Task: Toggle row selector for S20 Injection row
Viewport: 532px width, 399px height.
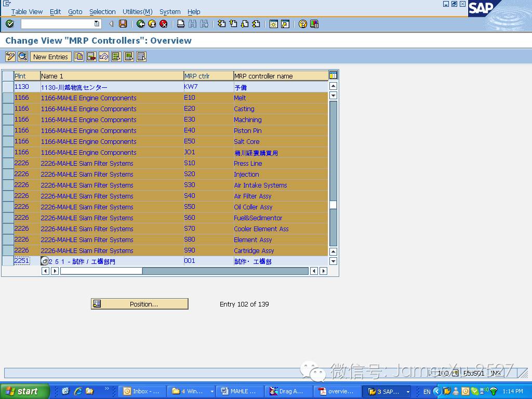Action: pos(7,174)
